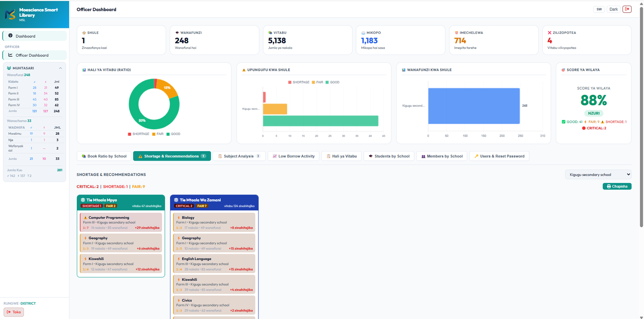This screenshot has width=644, height=319.
Task: Click the open book icon beside MIKOPO label
Action: pos(363,33)
